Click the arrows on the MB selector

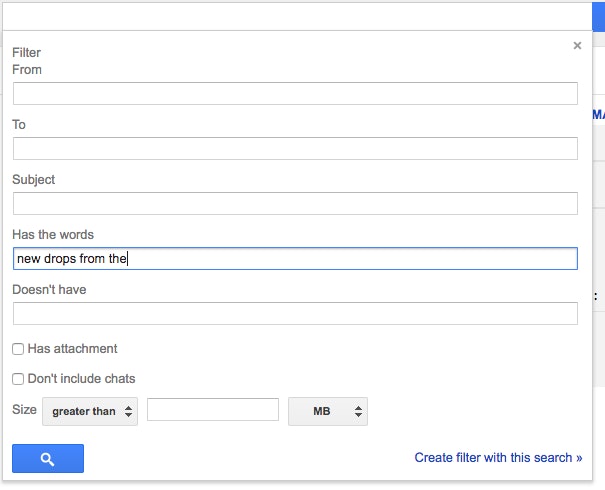[358, 411]
